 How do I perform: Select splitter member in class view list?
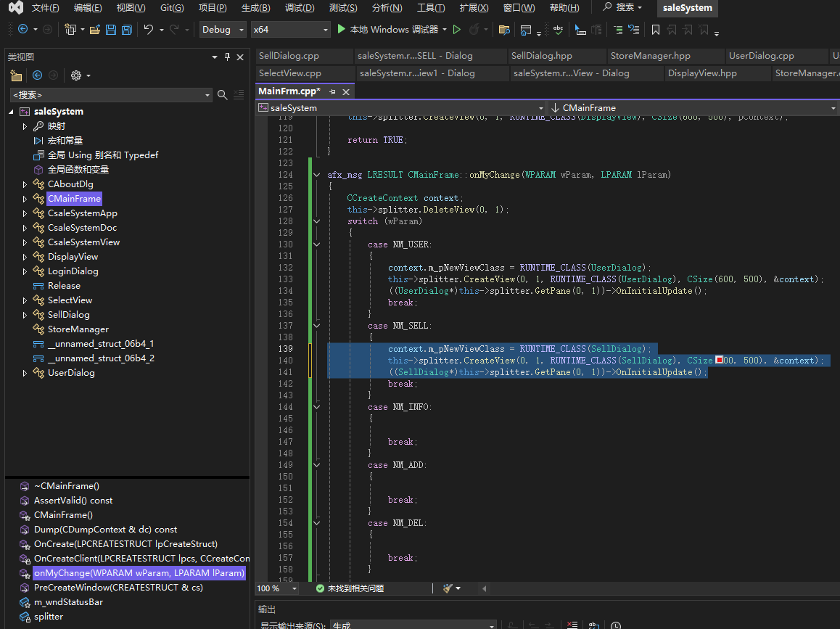pos(49,617)
